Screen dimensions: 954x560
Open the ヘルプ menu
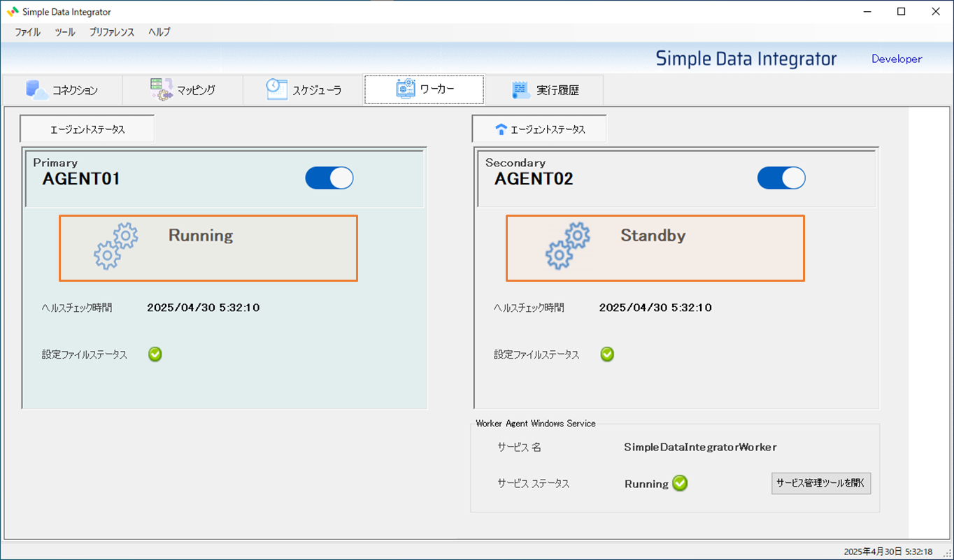coord(159,32)
